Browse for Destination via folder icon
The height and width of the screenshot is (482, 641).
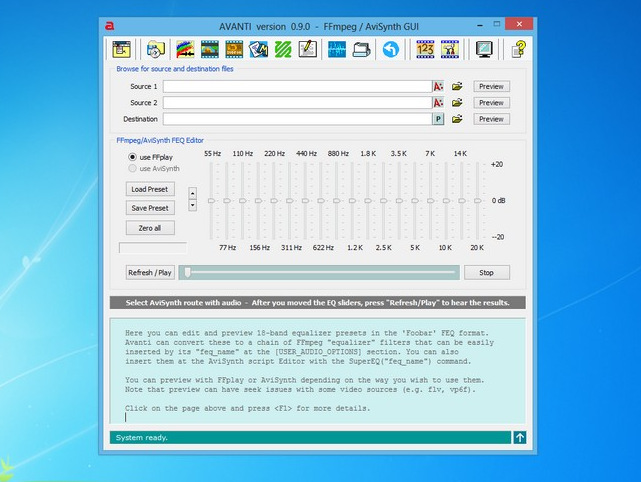pyautogui.click(x=457, y=119)
